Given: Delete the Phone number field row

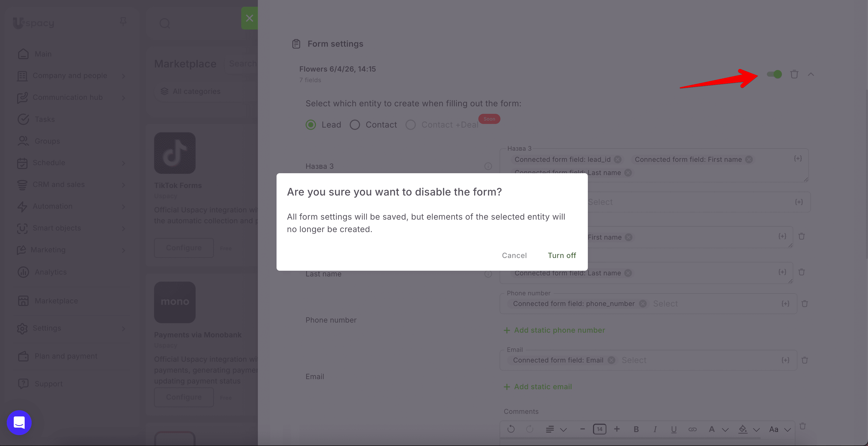Looking at the screenshot, I should coord(805,303).
